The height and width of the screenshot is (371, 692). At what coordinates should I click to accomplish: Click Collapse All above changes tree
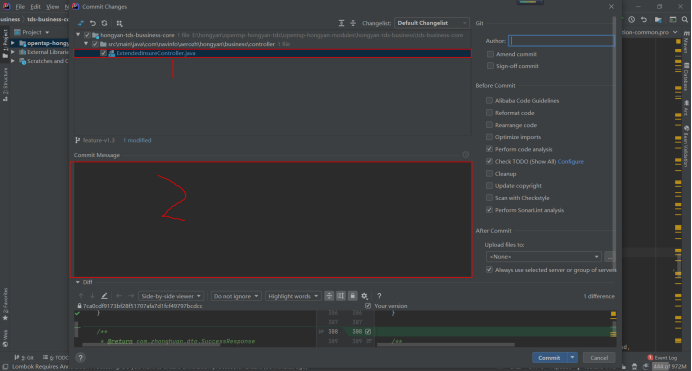(353, 23)
